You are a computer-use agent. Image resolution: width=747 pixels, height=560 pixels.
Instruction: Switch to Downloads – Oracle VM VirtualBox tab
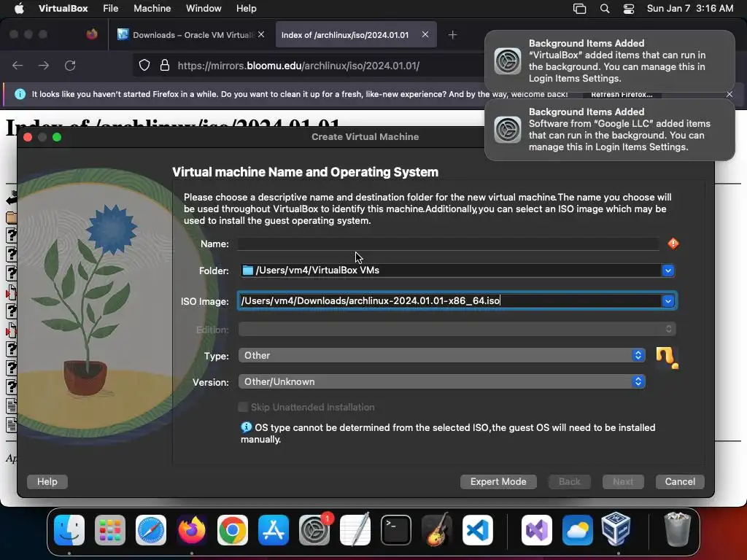(190, 35)
